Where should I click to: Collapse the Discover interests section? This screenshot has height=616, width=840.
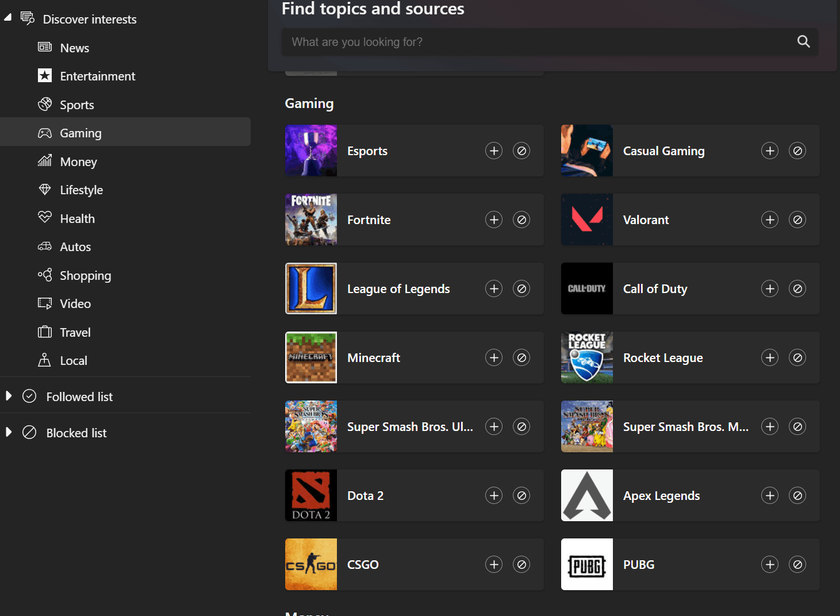click(7, 18)
